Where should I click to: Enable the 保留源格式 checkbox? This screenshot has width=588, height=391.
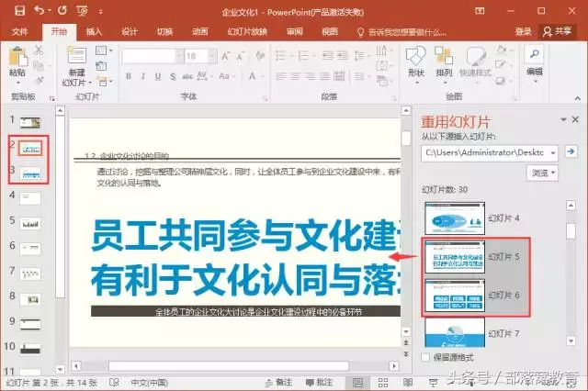425,357
